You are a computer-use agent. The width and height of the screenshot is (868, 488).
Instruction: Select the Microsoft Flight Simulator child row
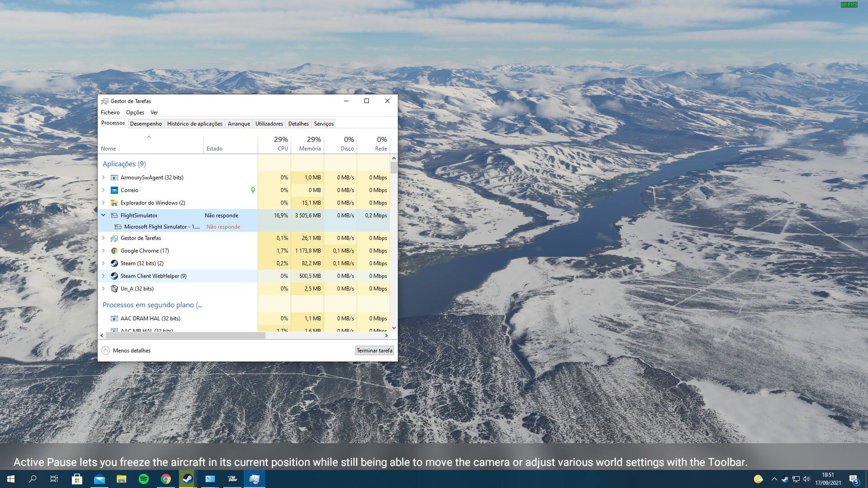pos(162,227)
